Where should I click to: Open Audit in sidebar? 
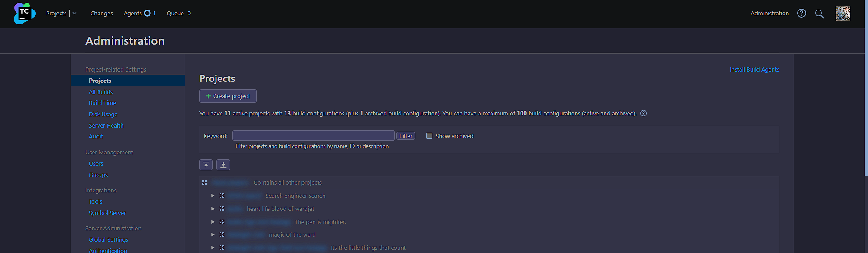tap(96, 136)
